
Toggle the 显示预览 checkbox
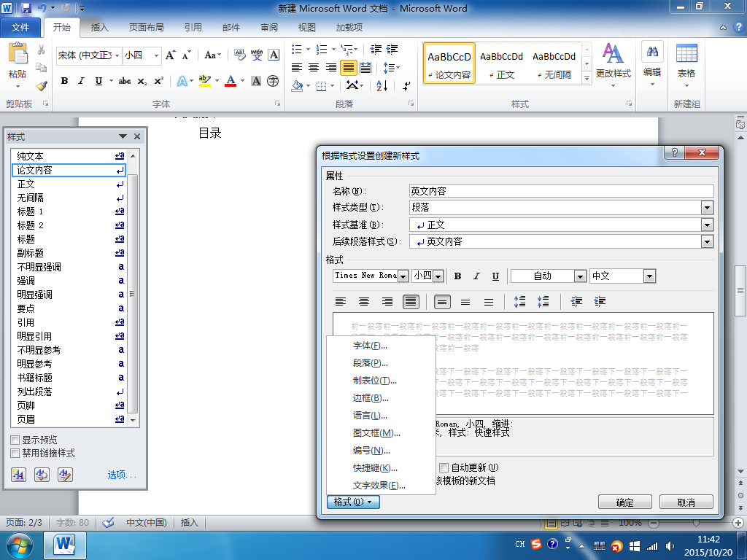click(15, 440)
